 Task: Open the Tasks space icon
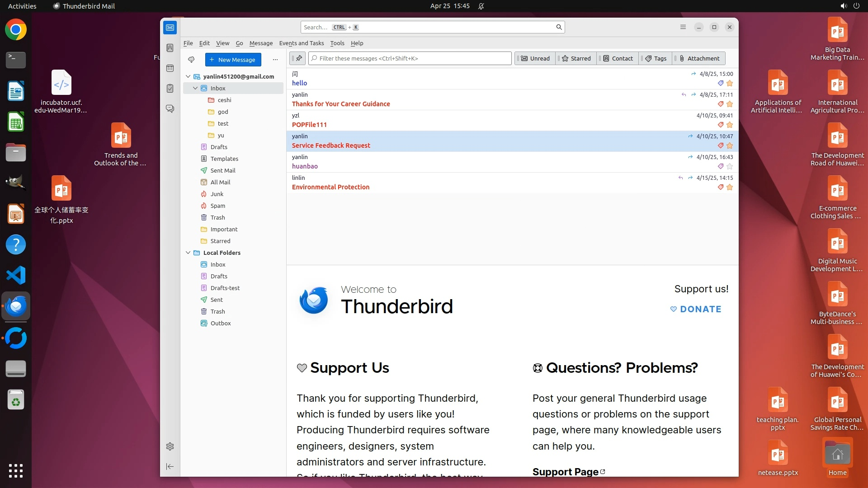[170, 89]
